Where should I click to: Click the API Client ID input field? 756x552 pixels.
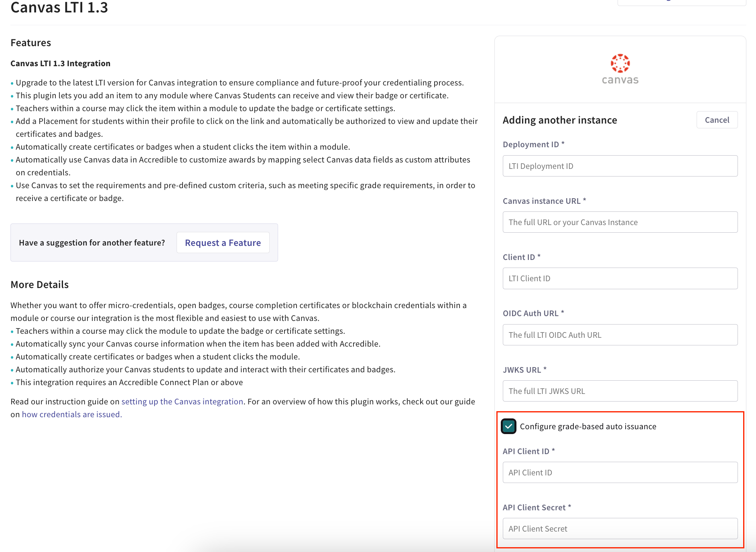[x=620, y=472]
